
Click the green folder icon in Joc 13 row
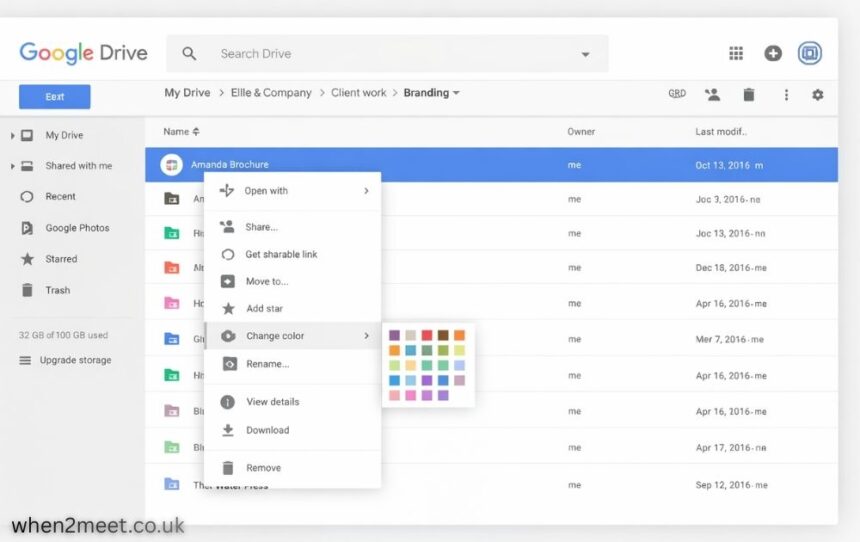(172, 233)
